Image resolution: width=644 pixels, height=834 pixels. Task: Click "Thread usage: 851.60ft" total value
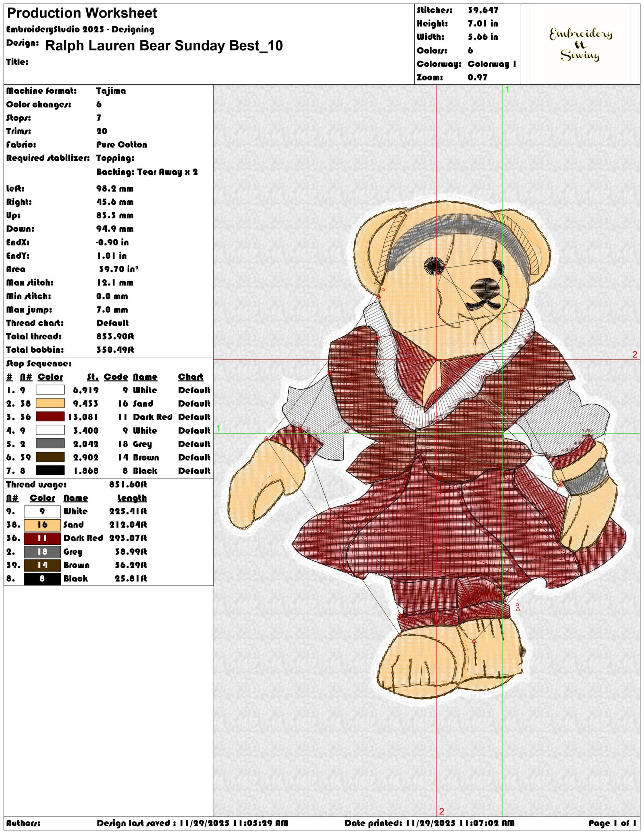(128, 484)
